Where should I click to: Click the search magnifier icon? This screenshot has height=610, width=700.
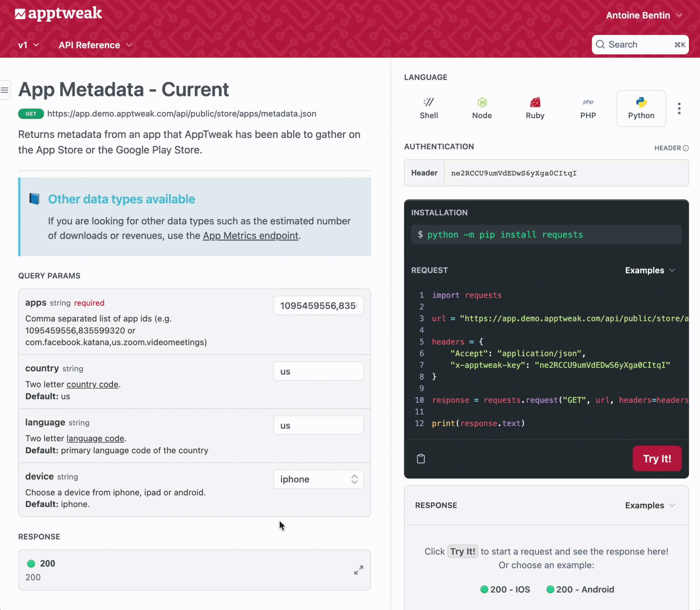(600, 45)
